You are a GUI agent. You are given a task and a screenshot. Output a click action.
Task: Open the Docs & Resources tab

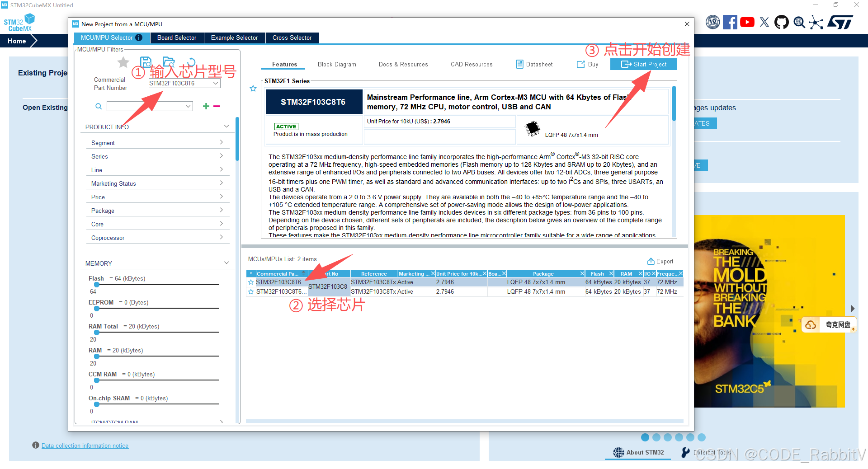click(403, 64)
